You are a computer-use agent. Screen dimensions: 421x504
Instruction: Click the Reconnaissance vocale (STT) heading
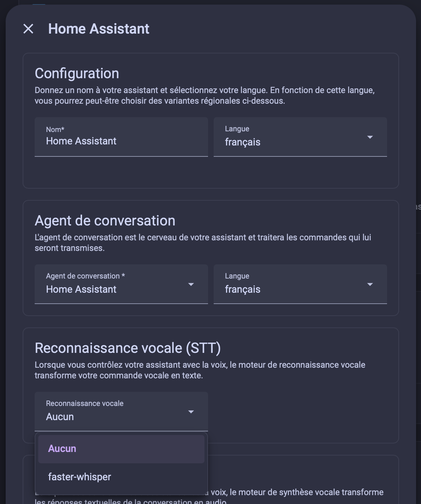(128, 348)
